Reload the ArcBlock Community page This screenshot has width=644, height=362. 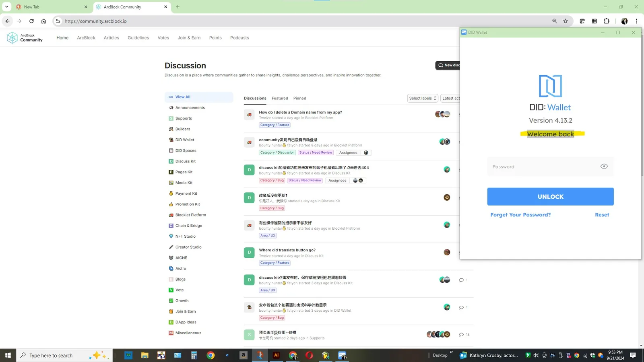coord(31,21)
